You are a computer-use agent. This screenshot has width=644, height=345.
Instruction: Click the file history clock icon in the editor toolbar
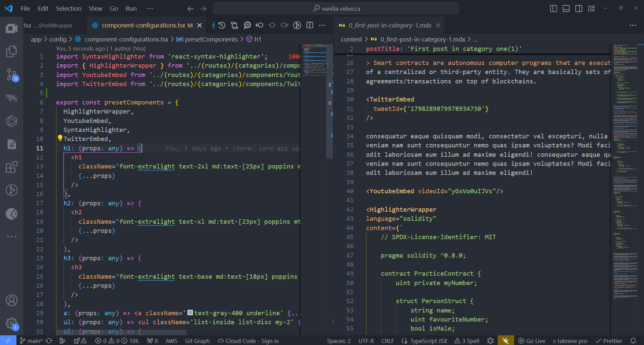(222, 25)
